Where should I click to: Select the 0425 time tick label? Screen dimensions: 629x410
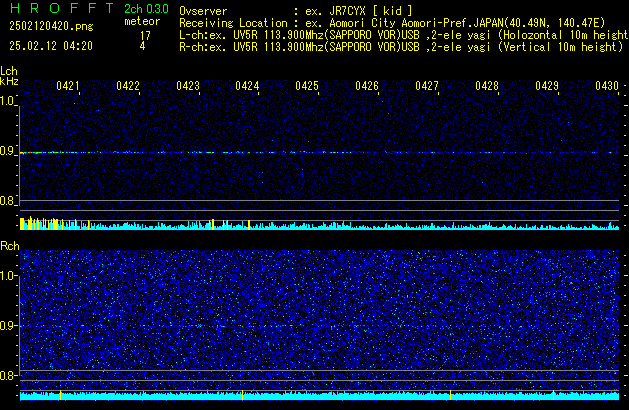point(307,86)
